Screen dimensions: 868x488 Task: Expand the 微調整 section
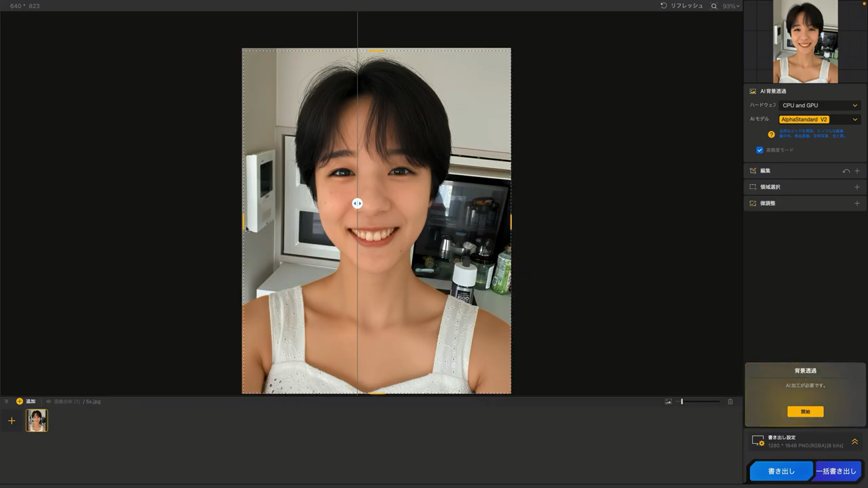[x=857, y=203]
